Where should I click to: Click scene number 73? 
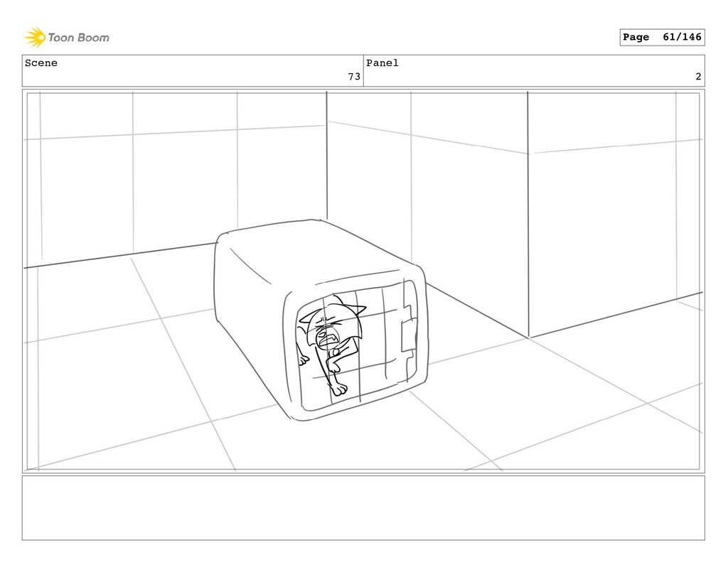[354, 77]
